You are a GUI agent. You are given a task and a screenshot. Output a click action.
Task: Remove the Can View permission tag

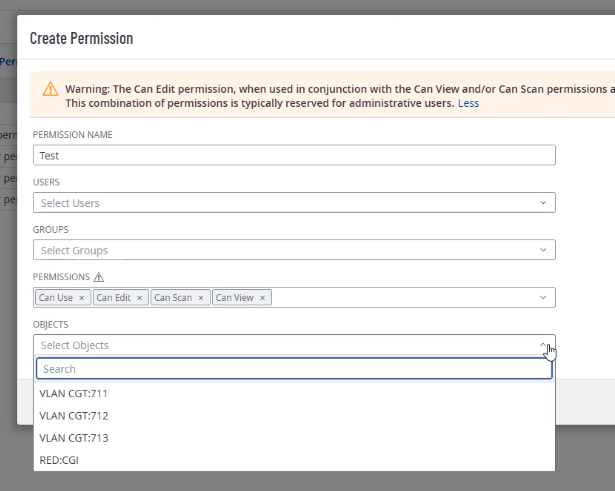click(x=263, y=298)
